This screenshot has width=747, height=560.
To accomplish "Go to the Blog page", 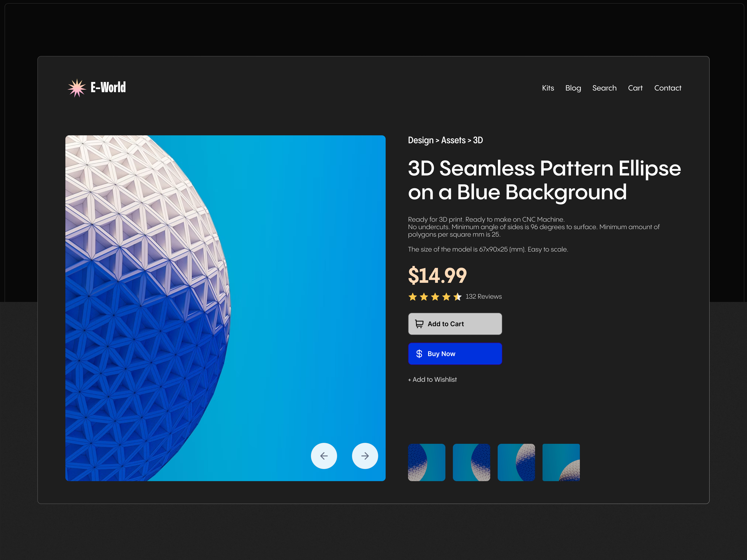I will [x=573, y=88].
